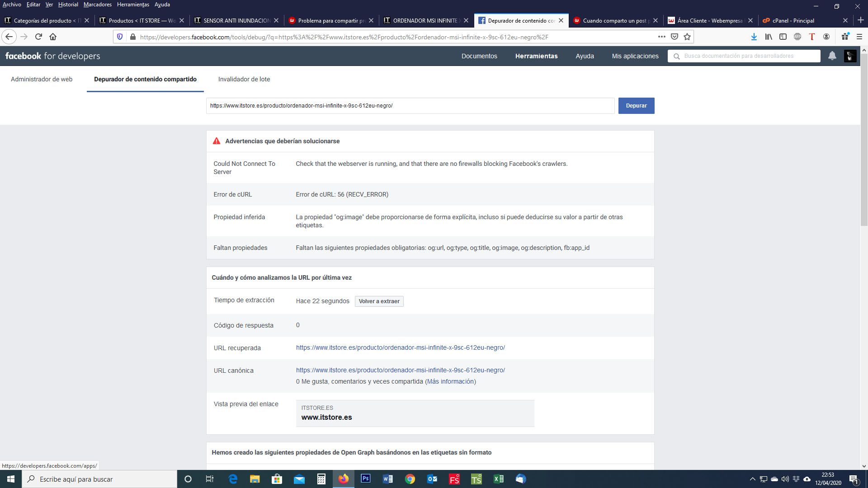Open Google Chrome from taskbar
Image resolution: width=868 pixels, height=488 pixels.
click(x=410, y=479)
